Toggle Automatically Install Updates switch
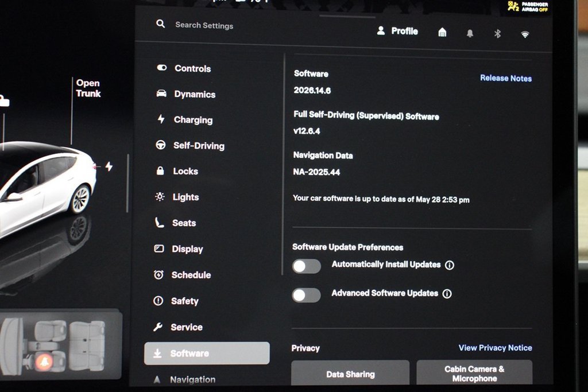Screen dimensions: 588x392 (307, 266)
